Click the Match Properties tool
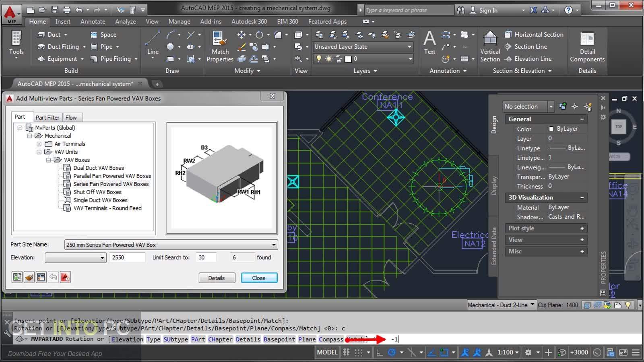 coord(220,47)
